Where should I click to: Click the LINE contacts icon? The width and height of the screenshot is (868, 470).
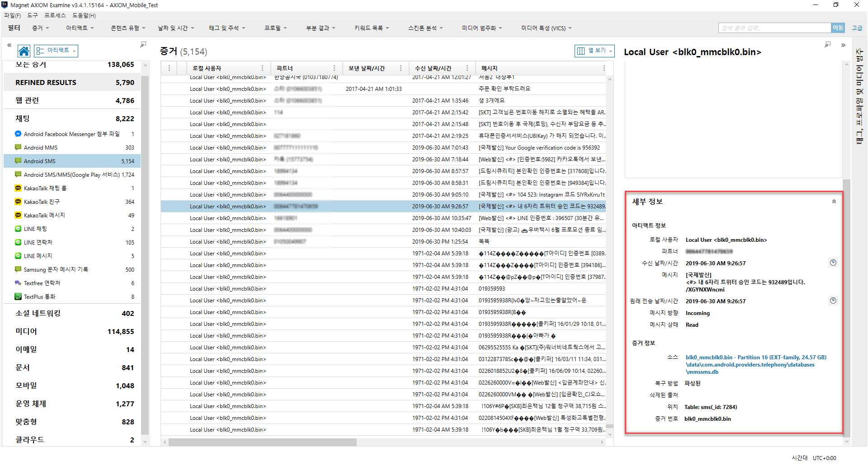pyautogui.click(x=18, y=242)
